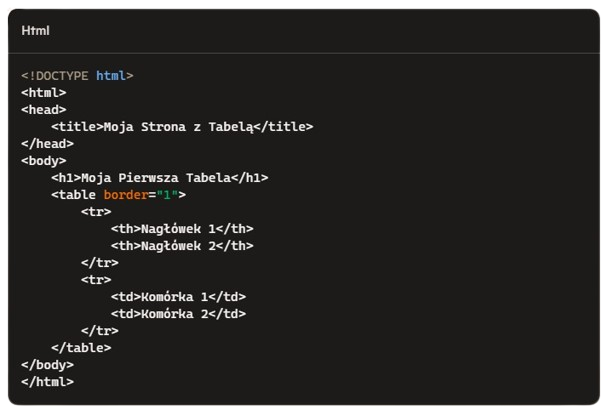This screenshot has height=410, width=608.
Task: Click the blue html keyword
Action: (x=111, y=75)
